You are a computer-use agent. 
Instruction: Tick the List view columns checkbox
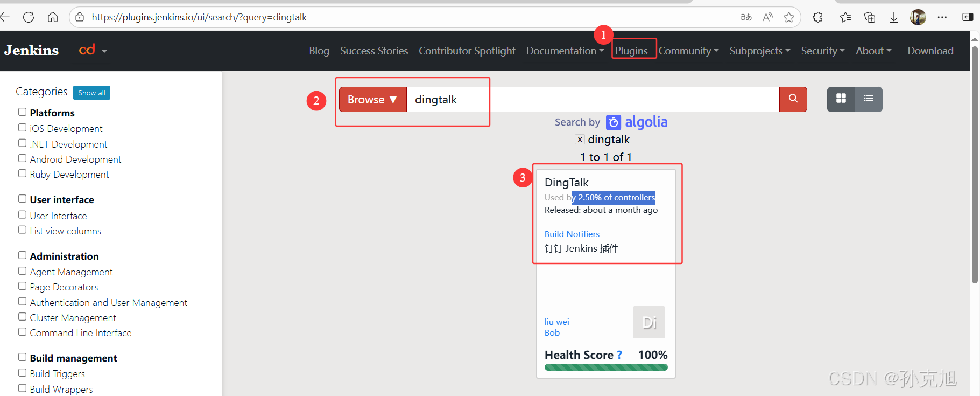22,230
